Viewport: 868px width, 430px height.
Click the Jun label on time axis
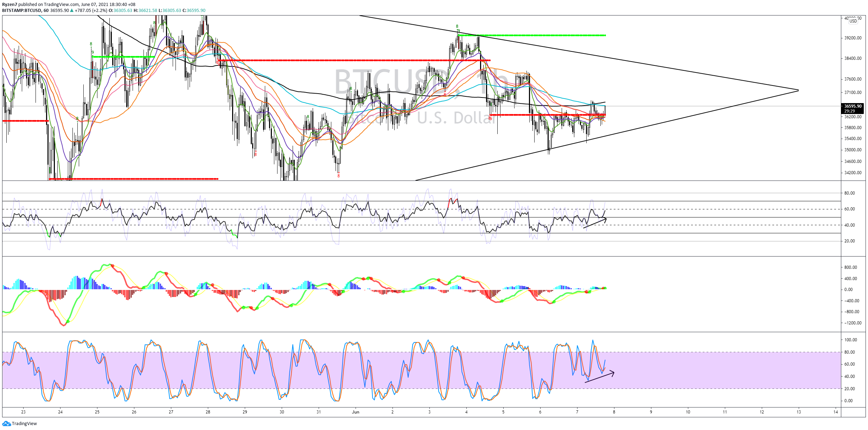click(x=356, y=412)
